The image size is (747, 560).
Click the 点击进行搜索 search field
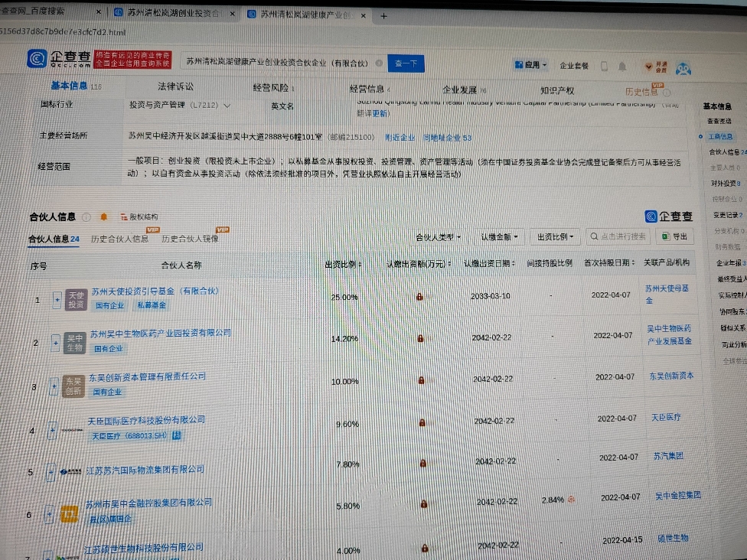tap(618, 236)
